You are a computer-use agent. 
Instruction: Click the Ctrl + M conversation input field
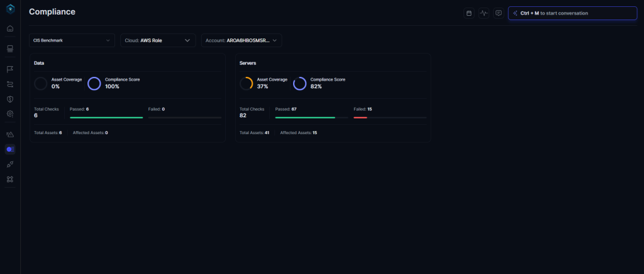tap(572, 13)
